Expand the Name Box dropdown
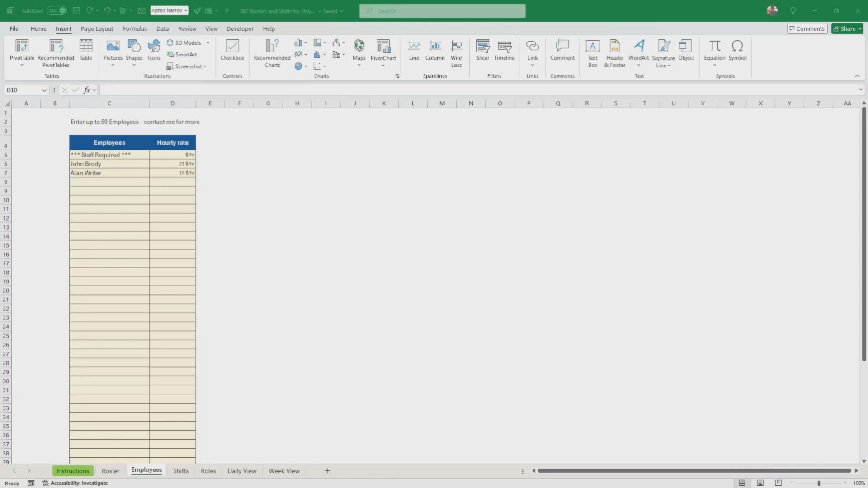The image size is (868, 488). pyautogui.click(x=44, y=90)
